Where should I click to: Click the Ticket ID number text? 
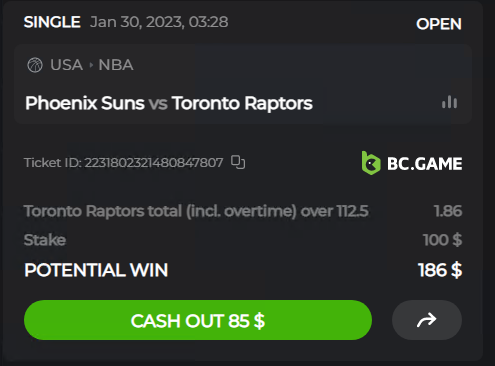[x=154, y=163]
